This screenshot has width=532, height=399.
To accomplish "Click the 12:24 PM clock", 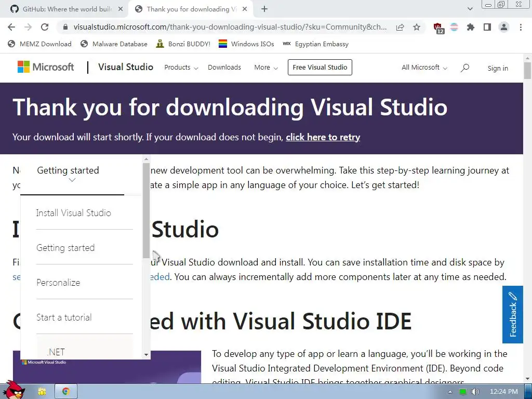I will 504,392.
